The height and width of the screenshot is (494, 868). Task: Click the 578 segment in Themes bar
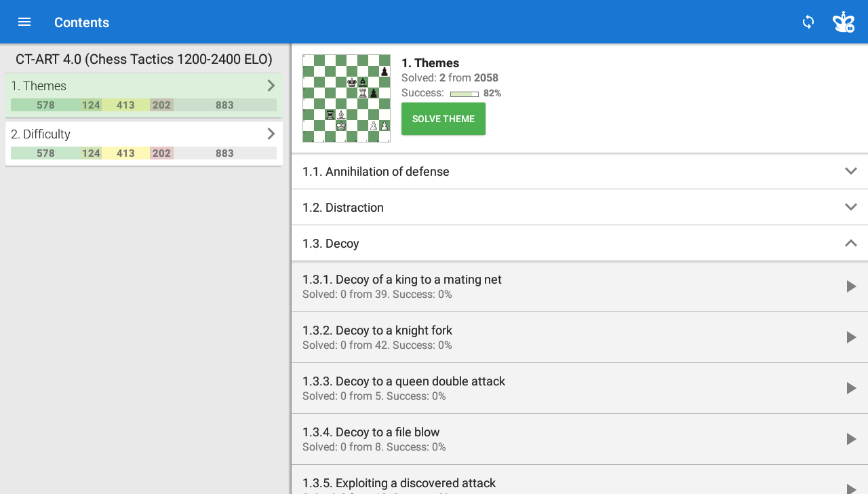click(46, 105)
